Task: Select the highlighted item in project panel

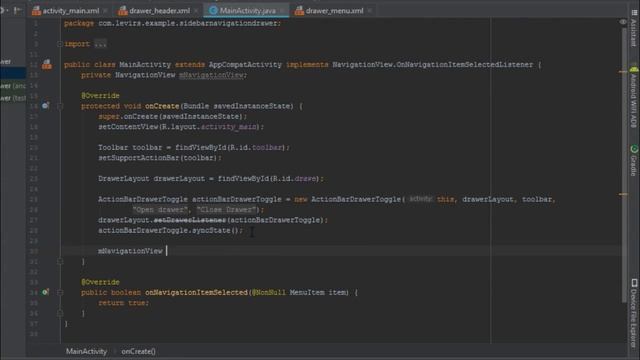Action: pyautogui.click(x=13, y=73)
